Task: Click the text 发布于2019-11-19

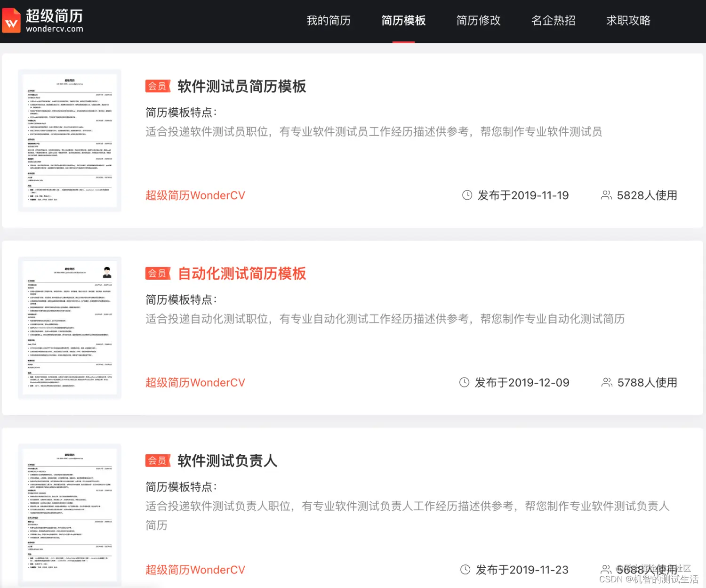Action: pos(523,195)
